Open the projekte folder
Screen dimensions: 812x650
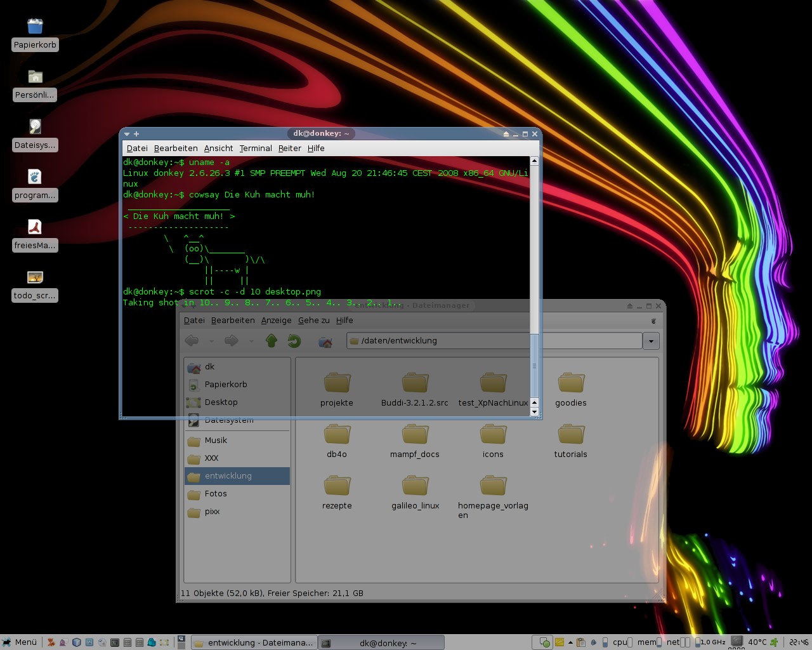(x=337, y=383)
